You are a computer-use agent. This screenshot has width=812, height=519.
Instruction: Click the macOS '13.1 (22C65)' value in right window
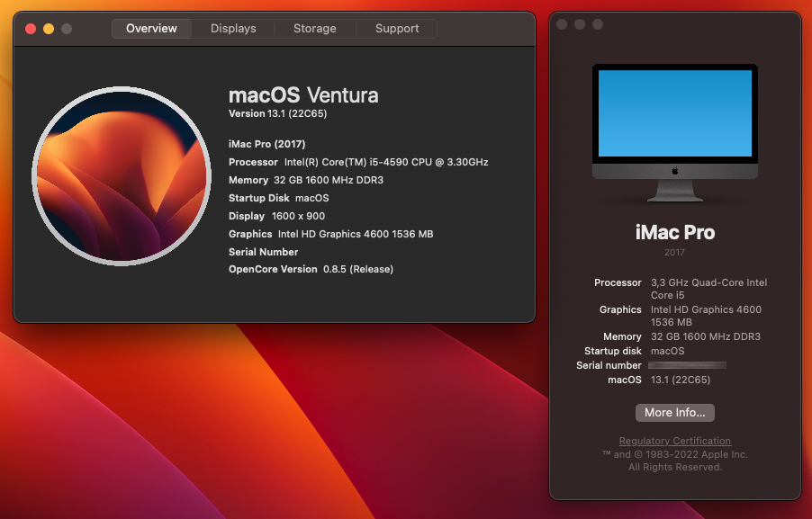[x=681, y=380]
